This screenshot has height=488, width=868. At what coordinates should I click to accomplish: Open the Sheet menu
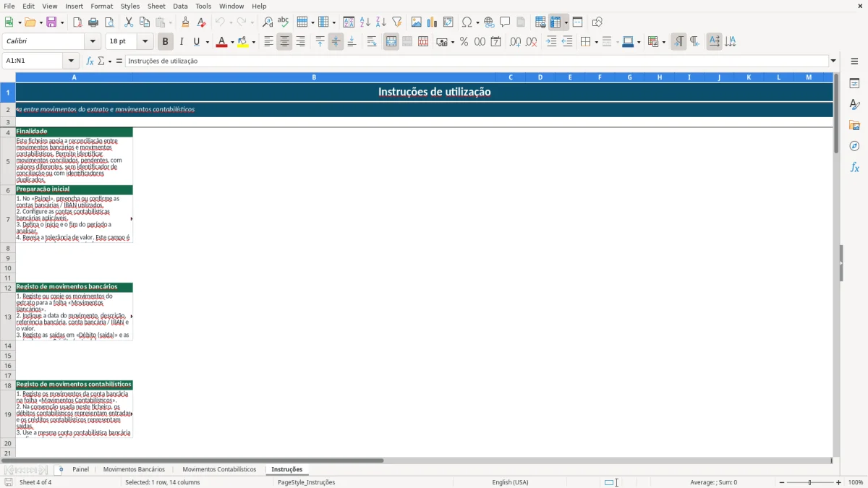pyautogui.click(x=157, y=6)
